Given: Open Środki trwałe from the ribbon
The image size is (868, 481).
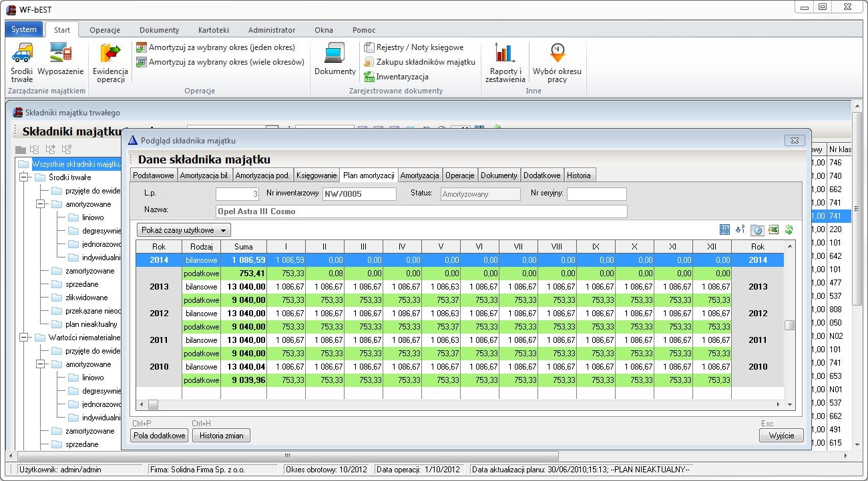Looking at the screenshot, I should (x=22, y=63).
